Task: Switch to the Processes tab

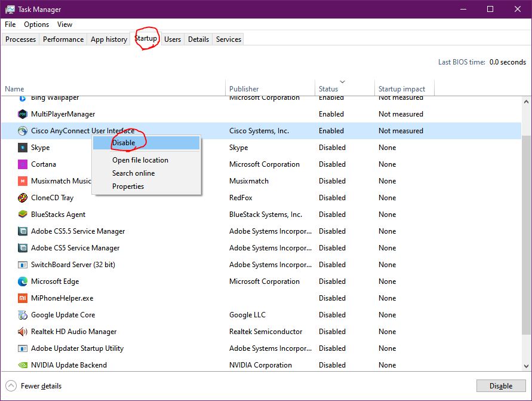Action: tap(20, 39)
